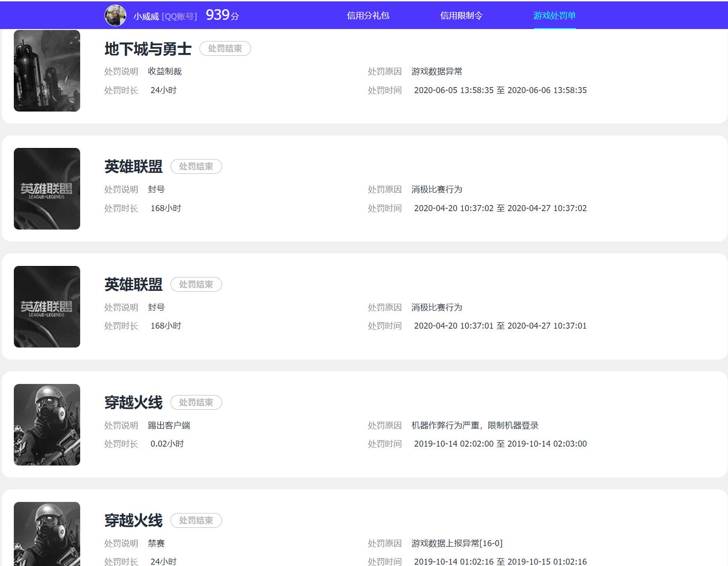Click 穿越火线 cover thumbnail for the 禁赛 penalty
This screenshot has width=728, height=566.
47,534
